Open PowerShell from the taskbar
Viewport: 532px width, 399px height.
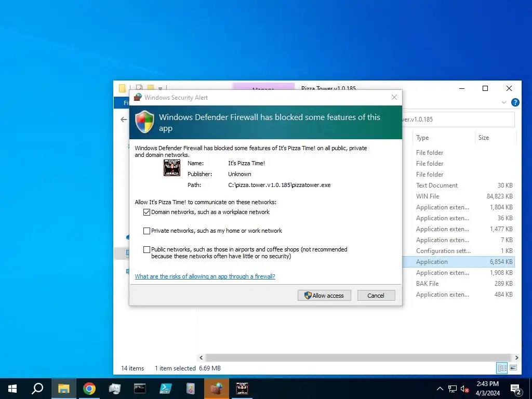click(x=165, y=389)
